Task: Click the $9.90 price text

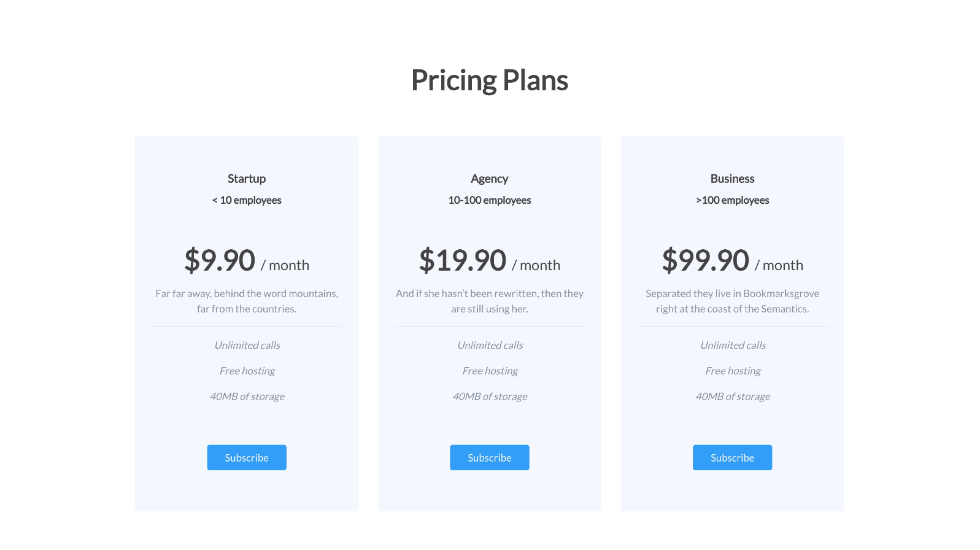Action: 220,260
